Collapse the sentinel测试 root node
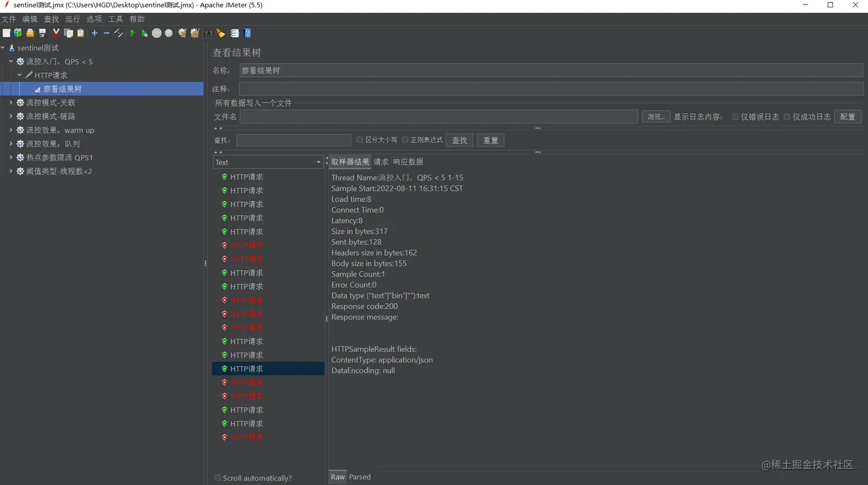The image size is (868, 485). pyautogui.click(x=3, y=48)
